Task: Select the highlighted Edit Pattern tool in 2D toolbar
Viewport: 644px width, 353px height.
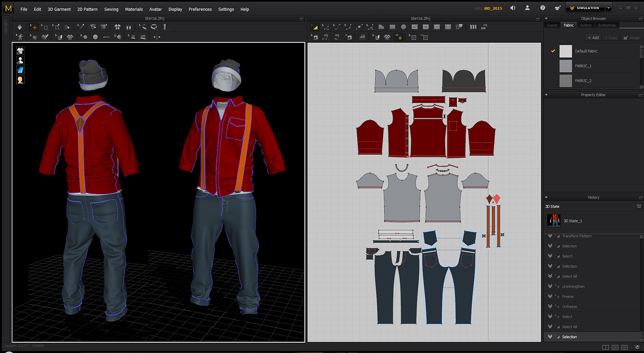Action: pos(315,26)
